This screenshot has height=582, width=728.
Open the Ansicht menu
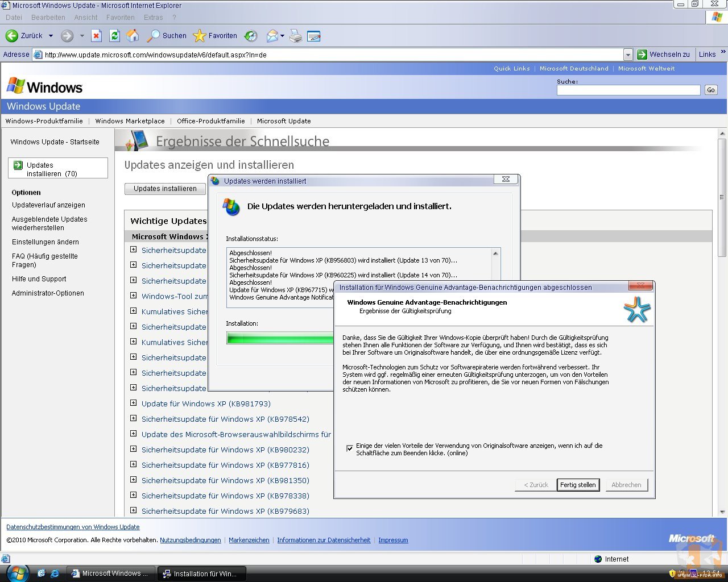[86, 18]
